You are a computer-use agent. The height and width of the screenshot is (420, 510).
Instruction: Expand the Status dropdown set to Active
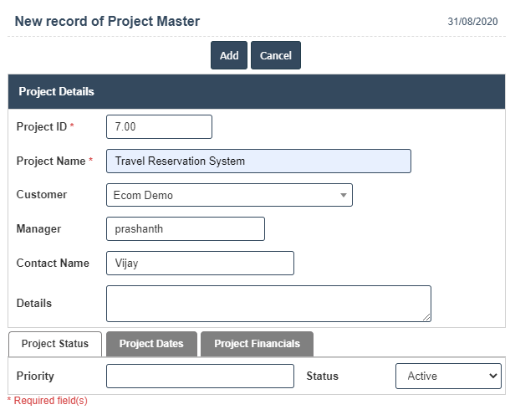[x=448, y=376]
